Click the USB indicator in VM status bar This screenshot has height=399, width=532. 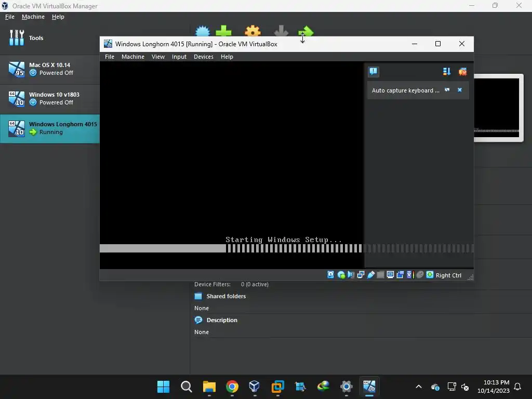coord(370,275)
